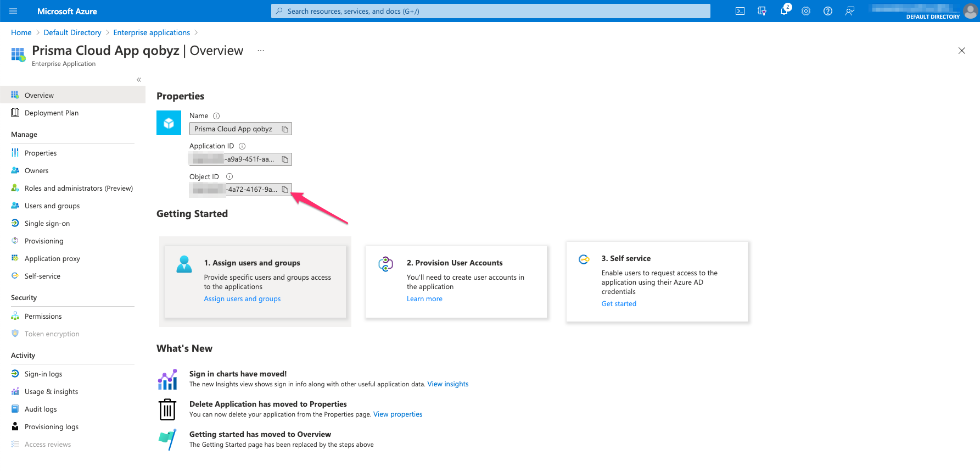The width and height of the screenshot is (980, 471).
Task: Click Assign users and groups link
Action: (x=242, y=299)
